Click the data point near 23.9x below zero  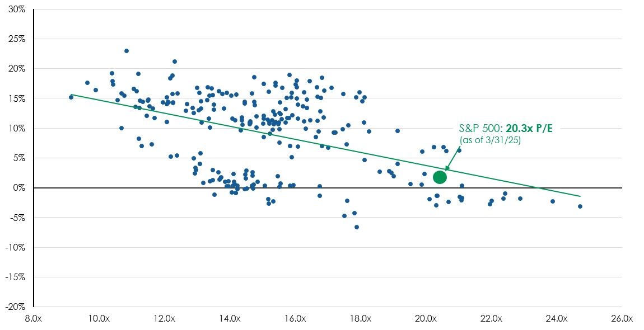pos(552,201)
